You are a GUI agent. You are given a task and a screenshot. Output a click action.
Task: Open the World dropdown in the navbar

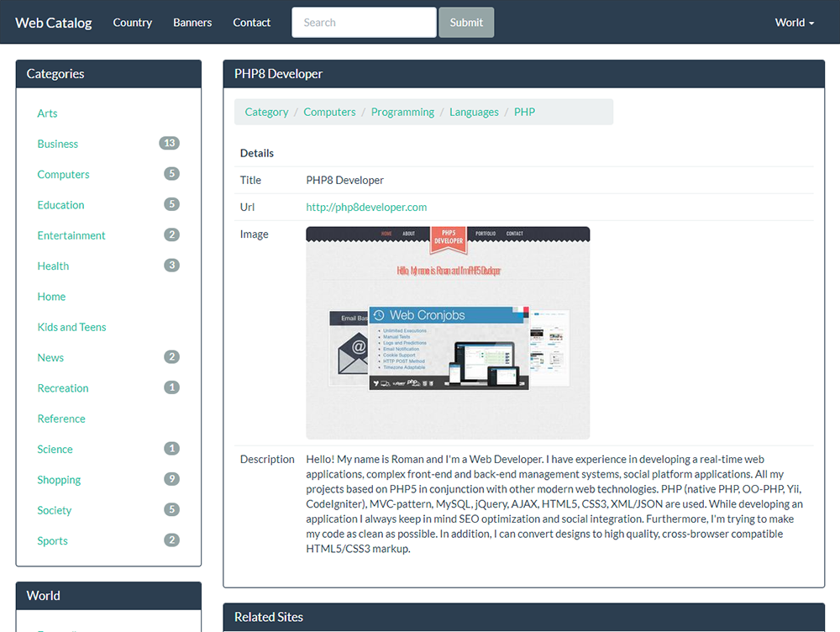coord(793,23)
